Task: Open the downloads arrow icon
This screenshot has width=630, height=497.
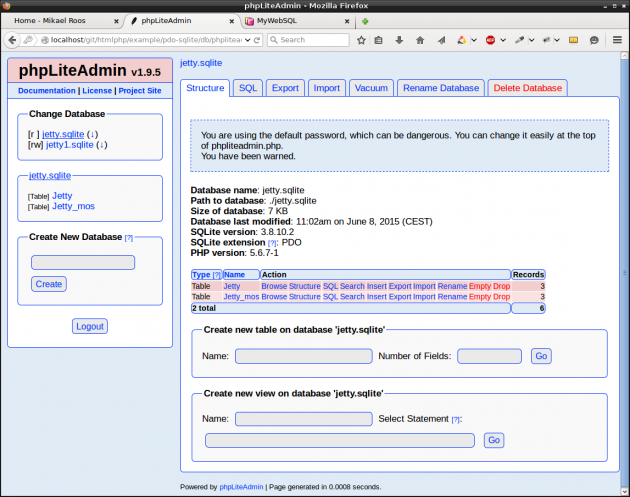Action: 399,40
